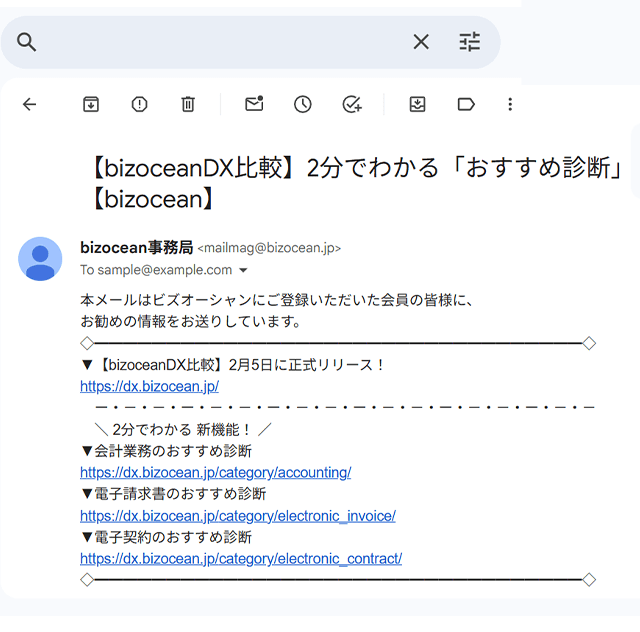This screenshot has width=640, height=632.
Task: Add this email to Tasks
Action: click(x=352, y=104)
